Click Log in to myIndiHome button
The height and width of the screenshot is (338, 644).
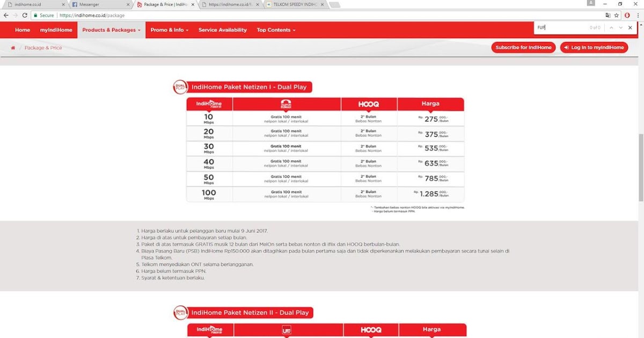tap(594, 48)
